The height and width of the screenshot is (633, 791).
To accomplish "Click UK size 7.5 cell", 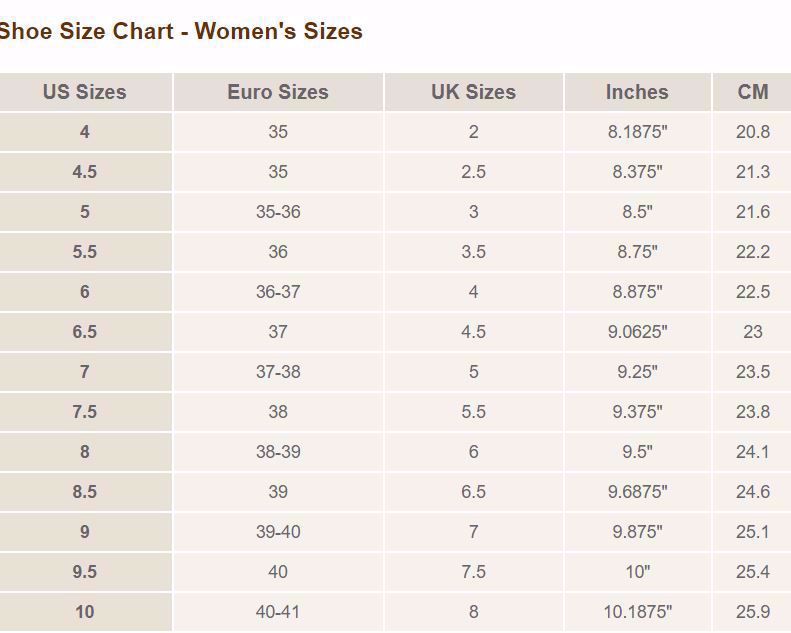I will pos(473,571).
